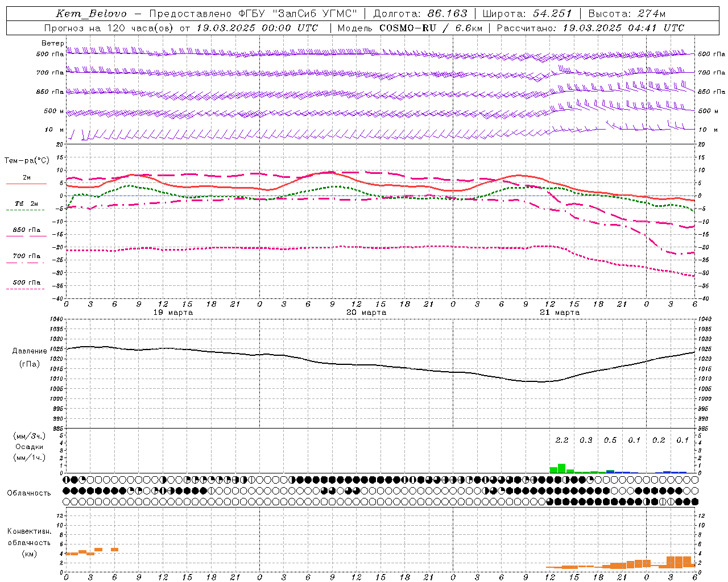Click the 0.2 precipitation total value
The height and width of the screenshot is (582, 728).
click(x=659, y=440)
